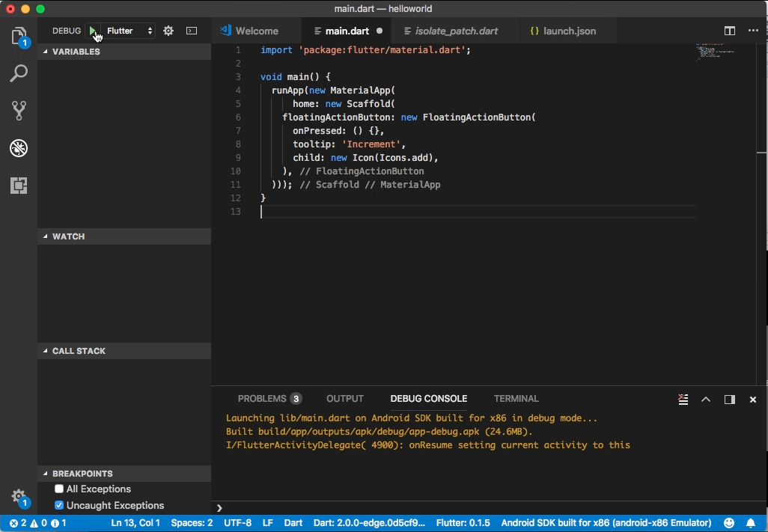
Task: Collapse the Breakpoints section
Action: pos(124,474)
